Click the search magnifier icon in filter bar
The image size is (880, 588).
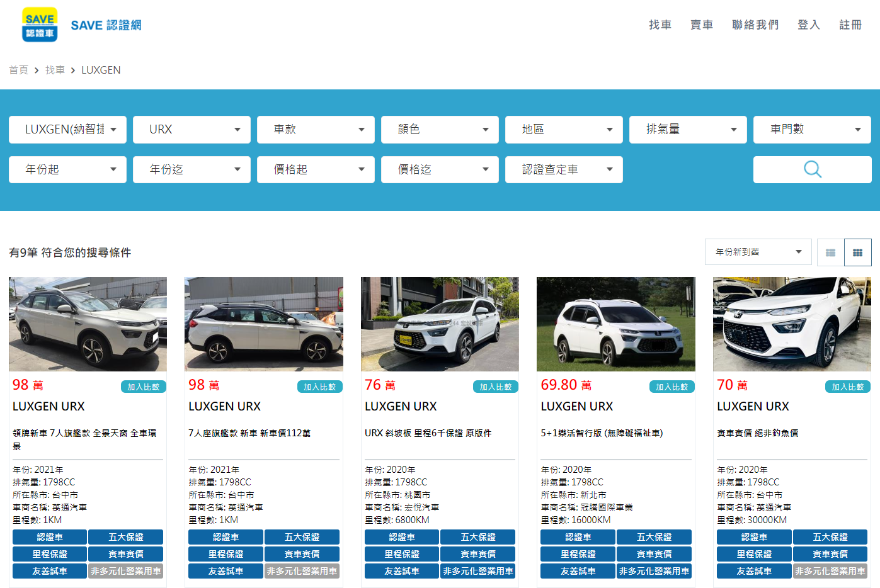coord(812,169)
